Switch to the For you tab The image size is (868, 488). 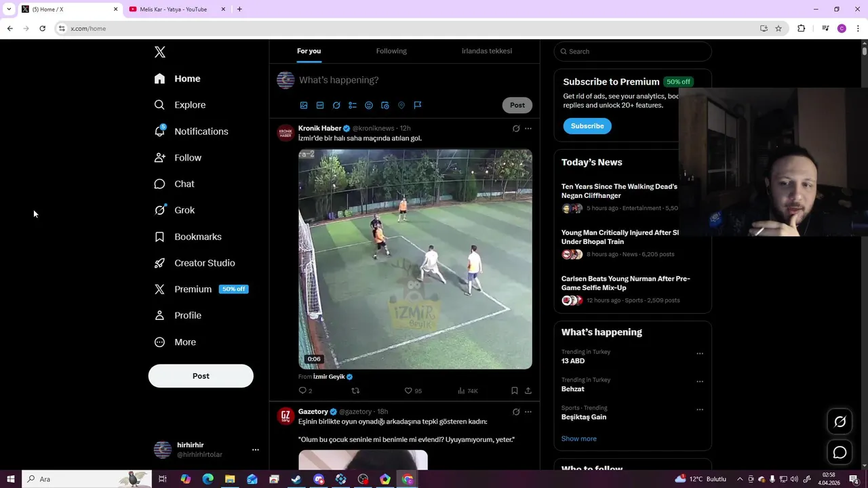coord(309,51)
